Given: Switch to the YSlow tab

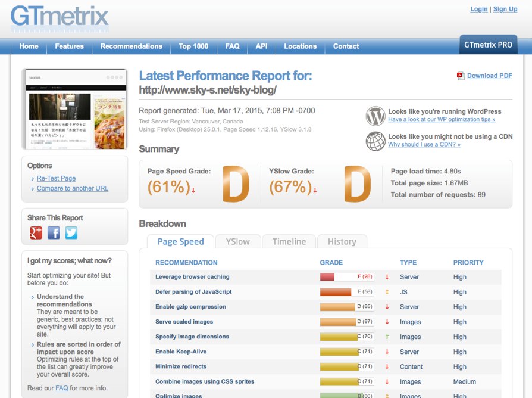Looking at the screenshot, I should [x=238, y=242].
